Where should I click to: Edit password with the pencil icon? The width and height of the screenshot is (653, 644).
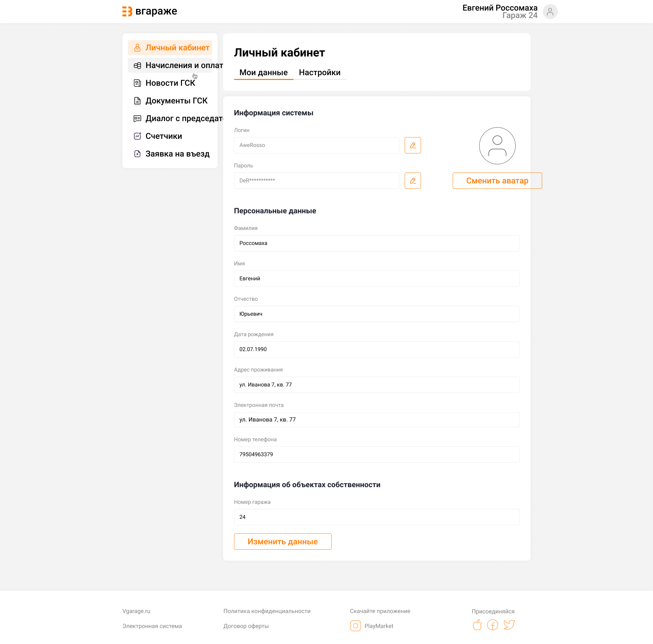[413, 181]
